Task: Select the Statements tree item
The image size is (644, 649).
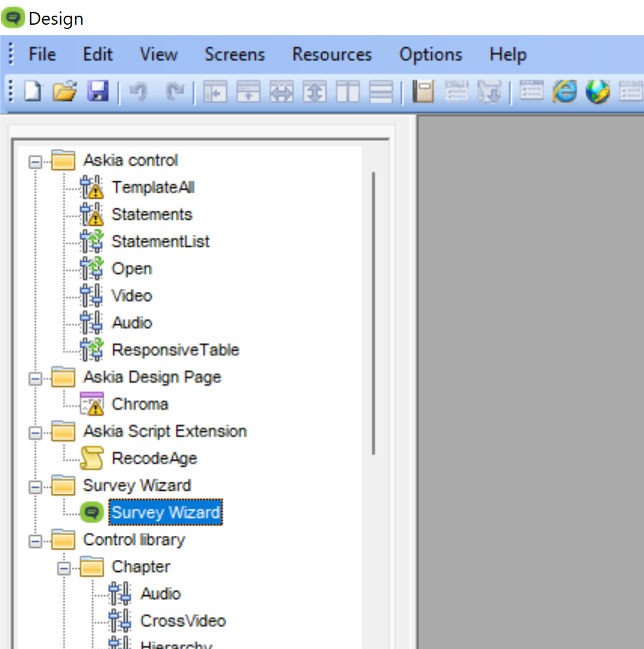Action: [x=152, y=214]
